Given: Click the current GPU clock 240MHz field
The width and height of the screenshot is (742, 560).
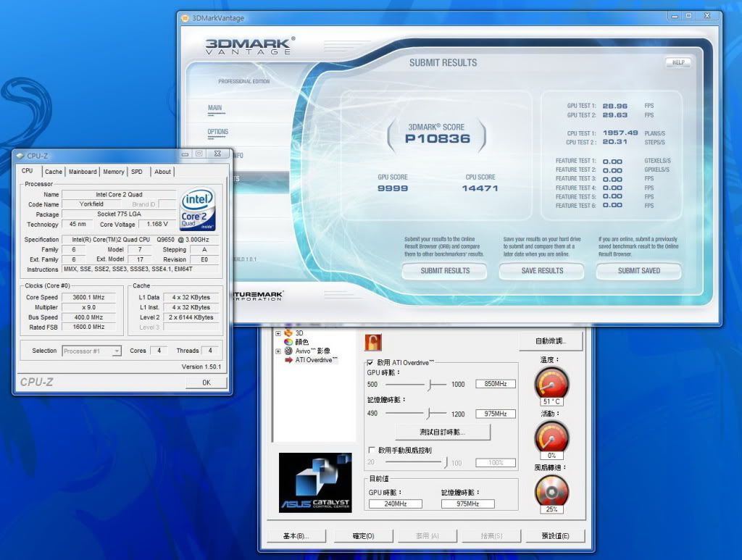Looking at the screenshot, I should 395,504.
